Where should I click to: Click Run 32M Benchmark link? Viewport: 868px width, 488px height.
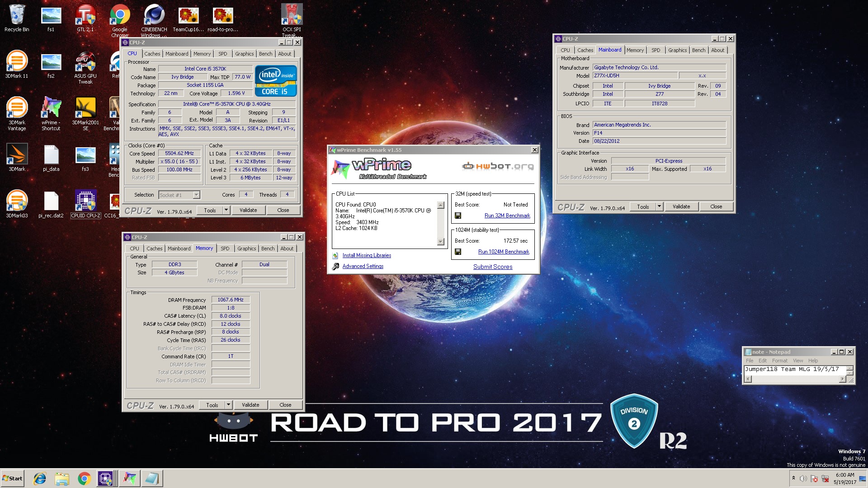coord(507,216)
